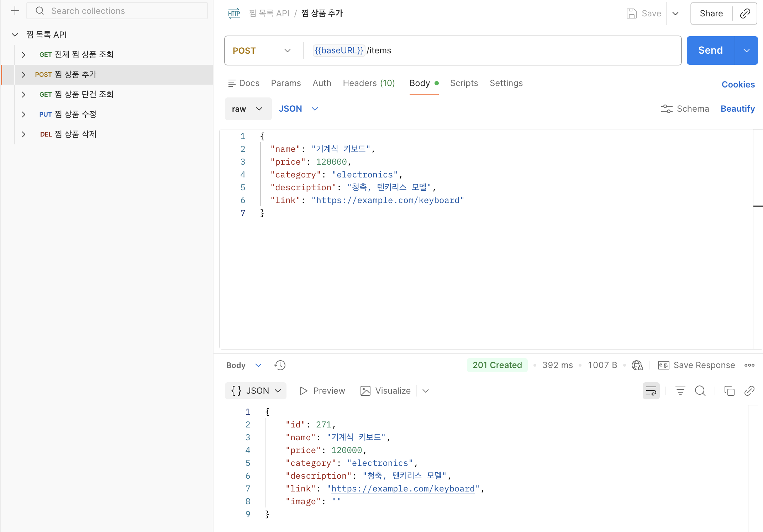The height and width of the screenshot is (532, 763).
Task: Click the copy link icon next to Share
Action: click(x=745, y=14)
